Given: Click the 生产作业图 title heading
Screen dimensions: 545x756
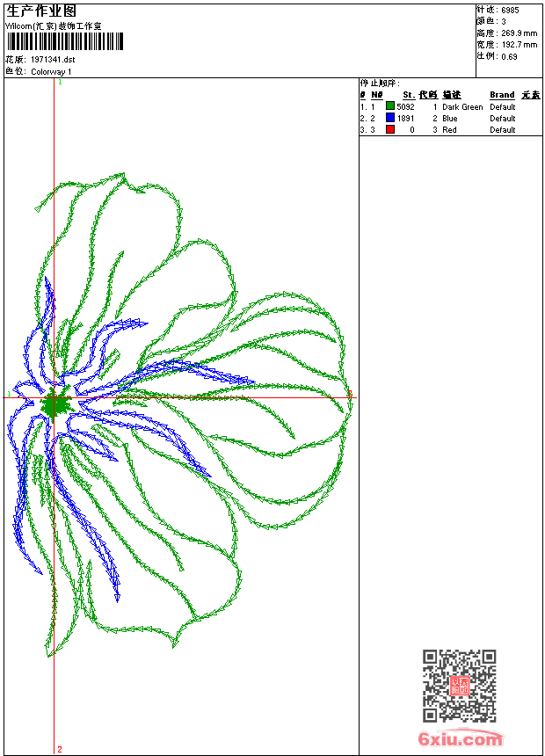Looking at the screenshot, I should (x=40, y=11).
